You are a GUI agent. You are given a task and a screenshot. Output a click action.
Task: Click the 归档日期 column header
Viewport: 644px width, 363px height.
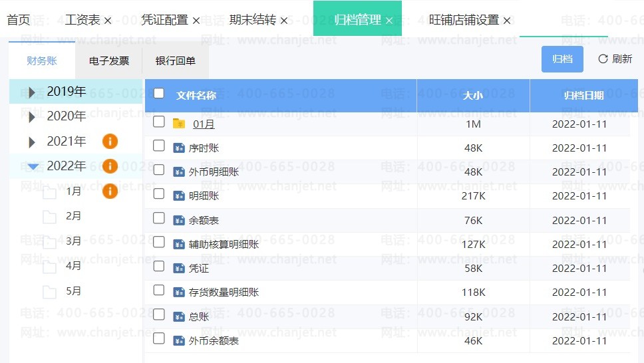(x=583, y=96)
